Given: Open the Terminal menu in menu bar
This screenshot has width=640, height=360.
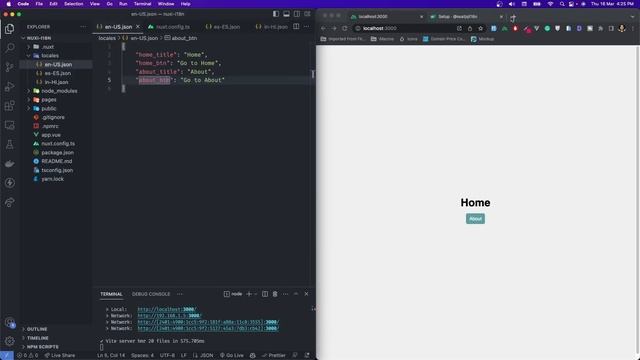Looking at the screenshot, I should point(142,4).
